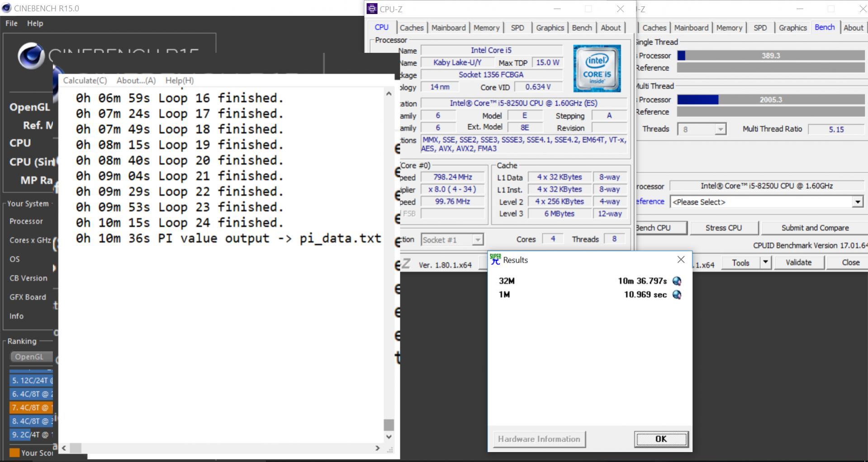
Task: Switch to Caches tab in front CPU-Z window
Action: click(412, 28)
